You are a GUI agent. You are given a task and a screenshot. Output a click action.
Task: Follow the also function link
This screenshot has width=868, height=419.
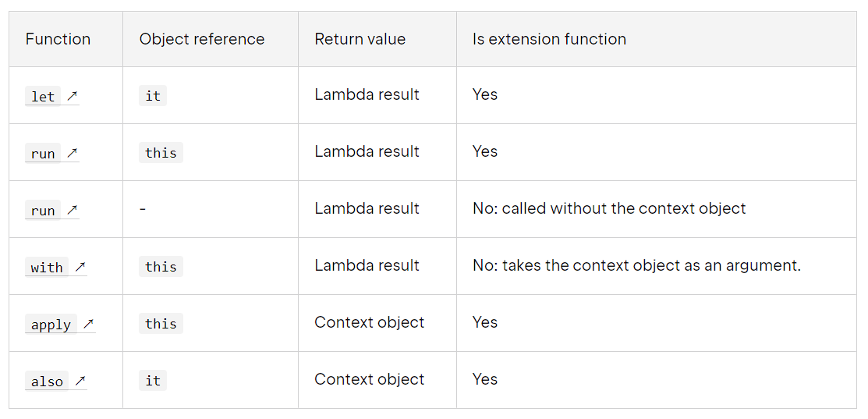coord(47,382)
